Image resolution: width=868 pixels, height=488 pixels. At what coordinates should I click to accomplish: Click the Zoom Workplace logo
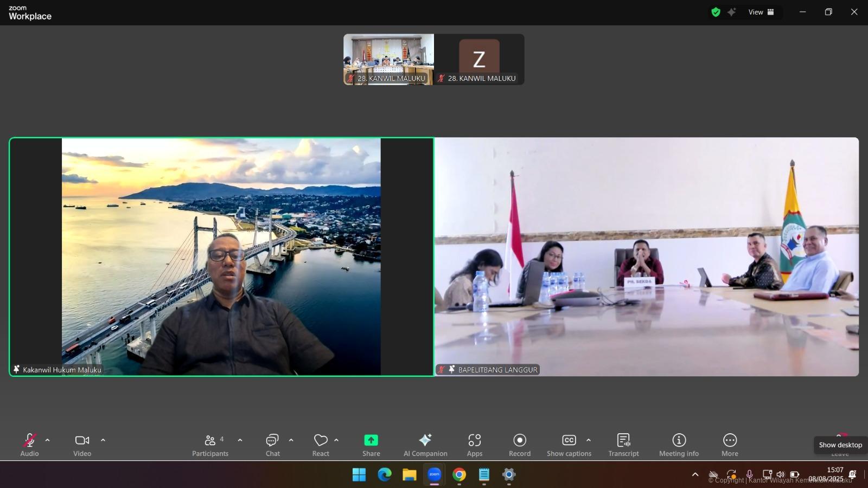pyautogui.click(x=30, y=13)
